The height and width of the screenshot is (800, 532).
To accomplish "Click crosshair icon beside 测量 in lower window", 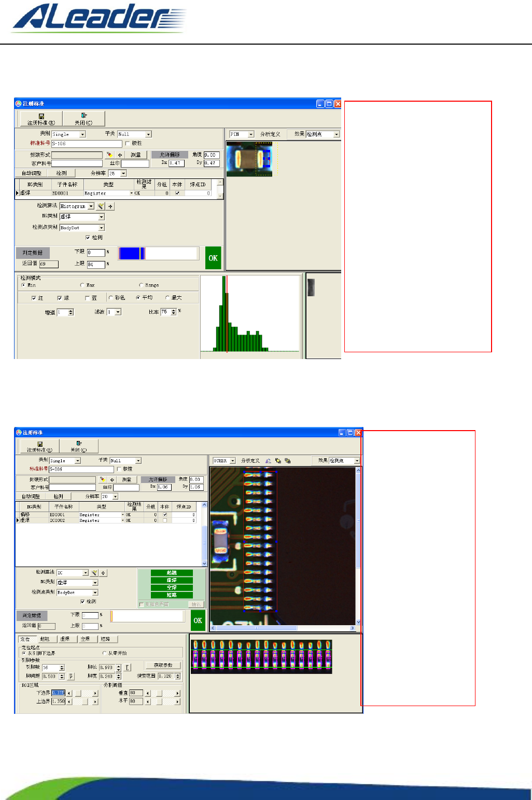I will 112,479.
